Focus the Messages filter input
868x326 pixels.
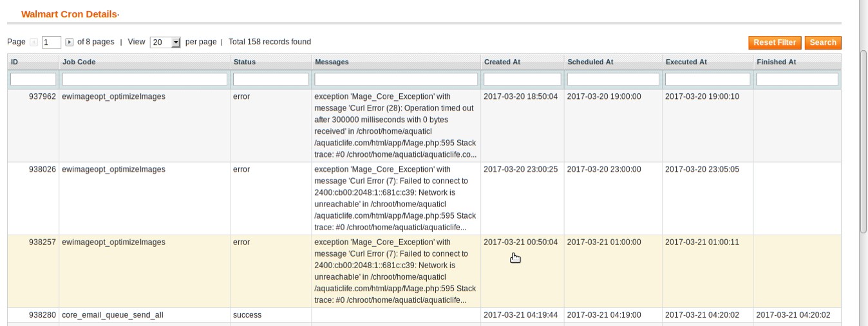[x=396, y=79]
